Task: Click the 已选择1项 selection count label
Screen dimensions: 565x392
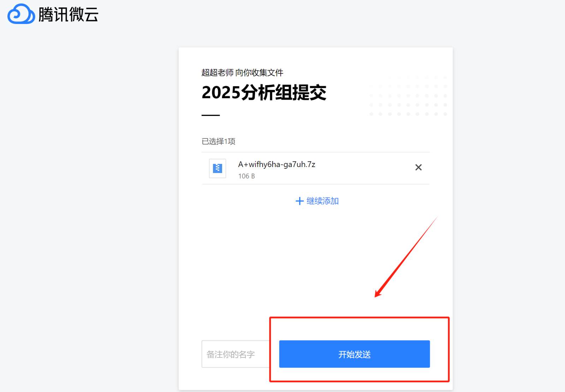Action: (218, 141)
